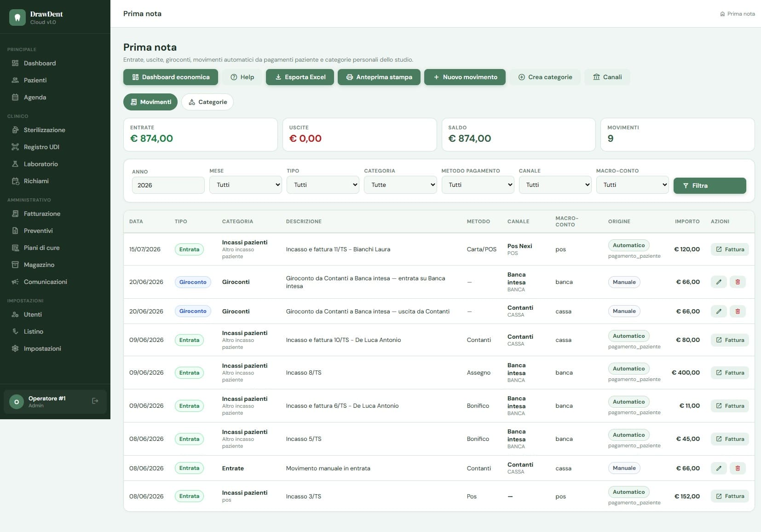Click the Help button

(x=242, y=77)
